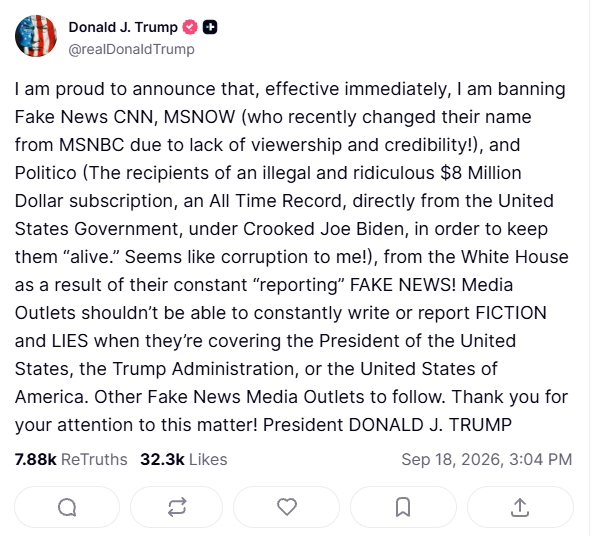
Task: Click the word Politico in the post
Action: coord(46,173)
